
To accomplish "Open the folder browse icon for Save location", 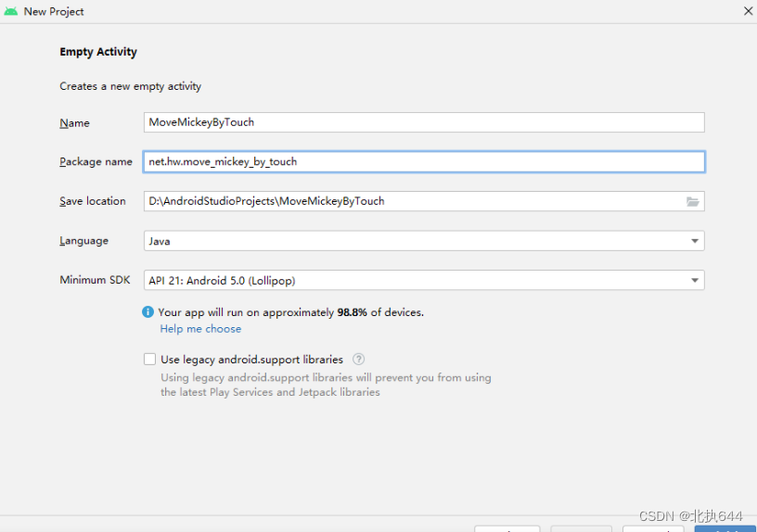I will 693,202.
